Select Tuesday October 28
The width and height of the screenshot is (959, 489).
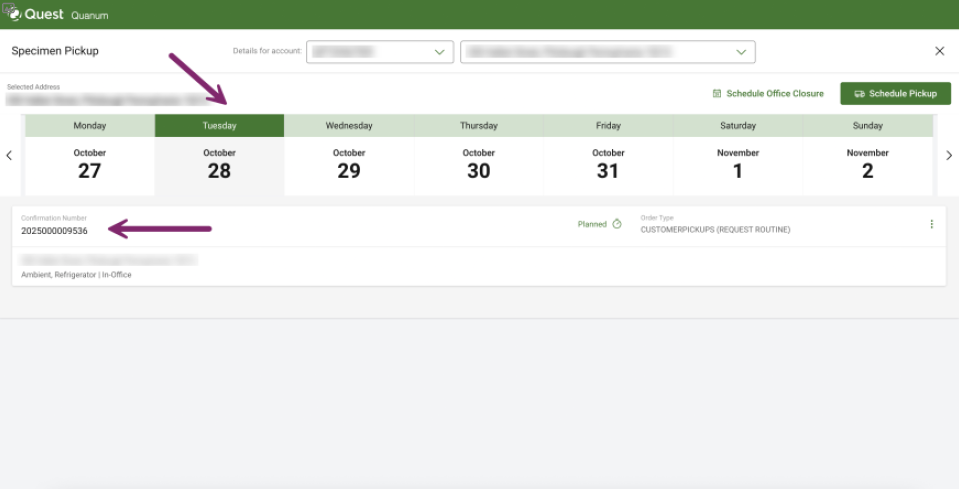(219, 163)
